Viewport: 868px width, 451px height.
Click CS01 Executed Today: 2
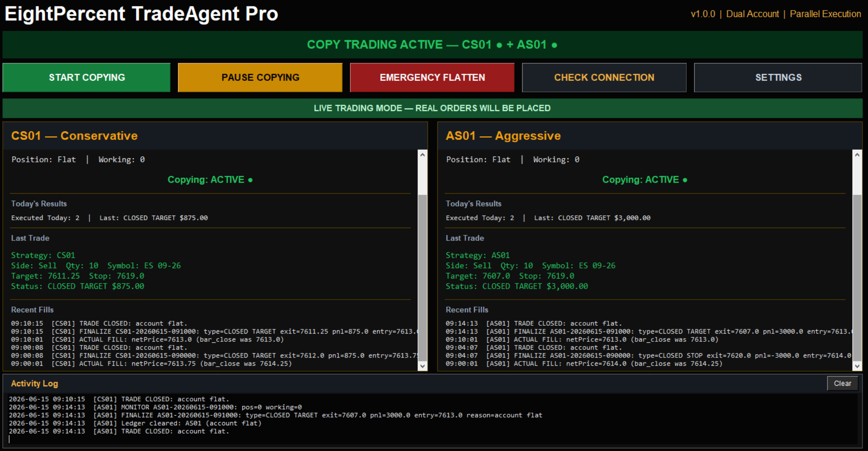45,218
